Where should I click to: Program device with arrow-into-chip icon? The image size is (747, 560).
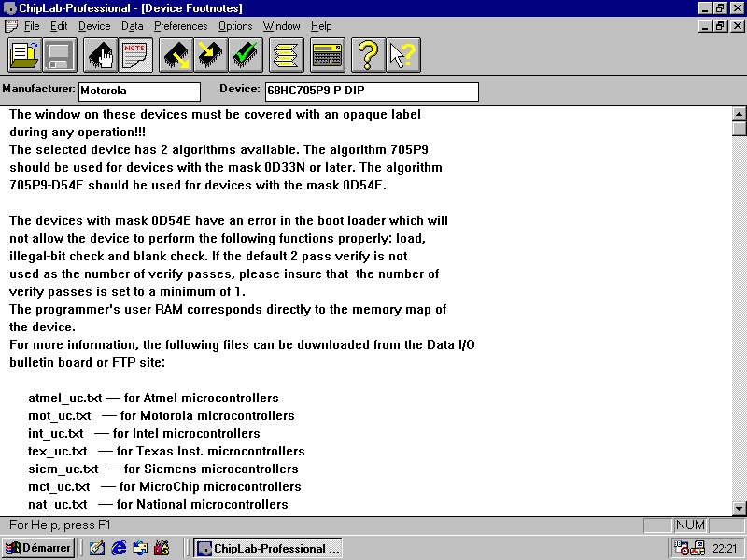211,55
